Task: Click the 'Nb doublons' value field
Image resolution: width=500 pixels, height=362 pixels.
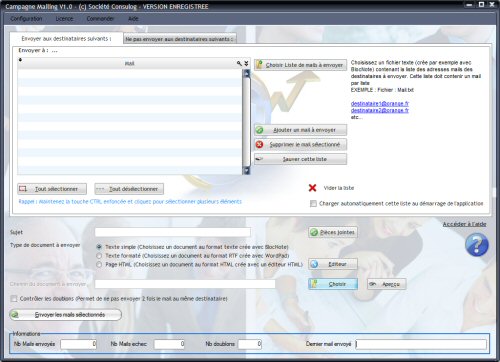Action: tap(250, 344)
